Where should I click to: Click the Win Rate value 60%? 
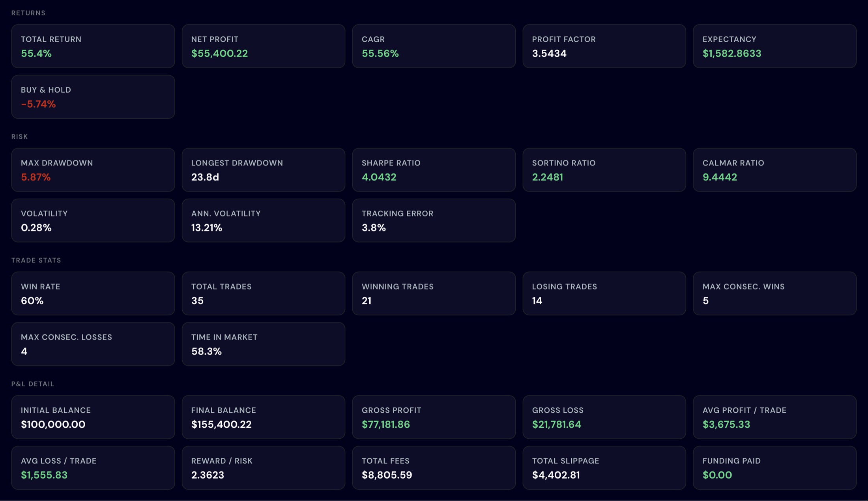coord(32,301)
